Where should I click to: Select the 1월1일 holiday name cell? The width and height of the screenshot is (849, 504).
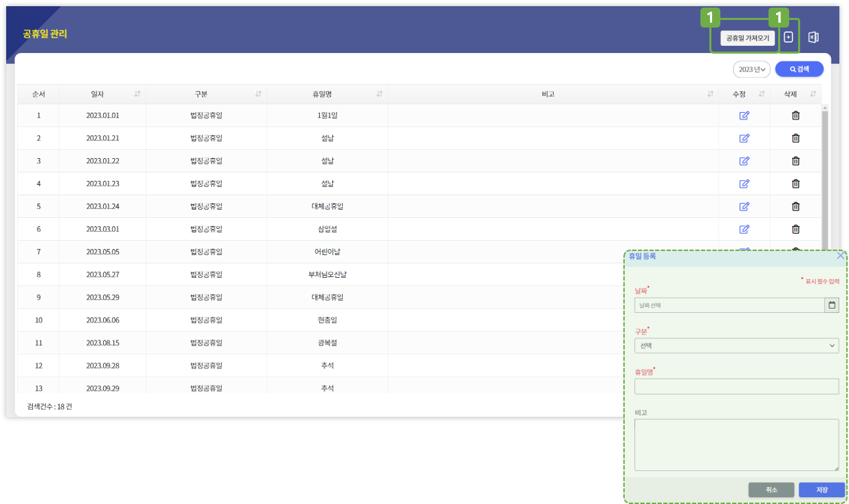[x=327, y=116]
